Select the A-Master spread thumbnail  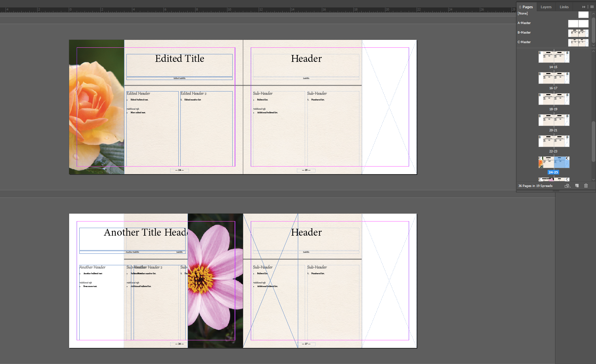[x=578, y=23]
